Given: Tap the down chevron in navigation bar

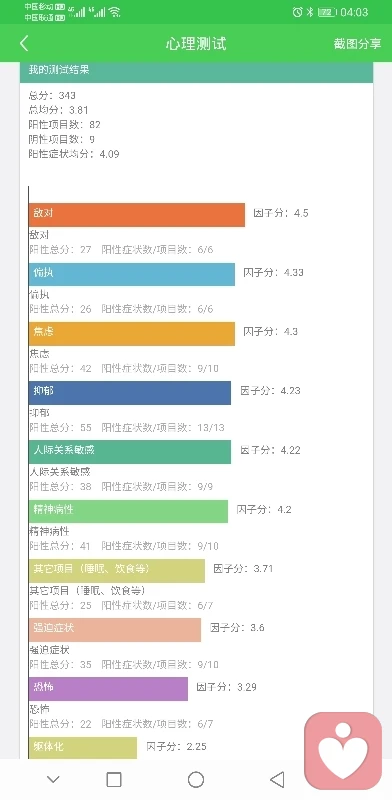Looking at the screenshot, I should pyautogui.click(x=53, y=779).
